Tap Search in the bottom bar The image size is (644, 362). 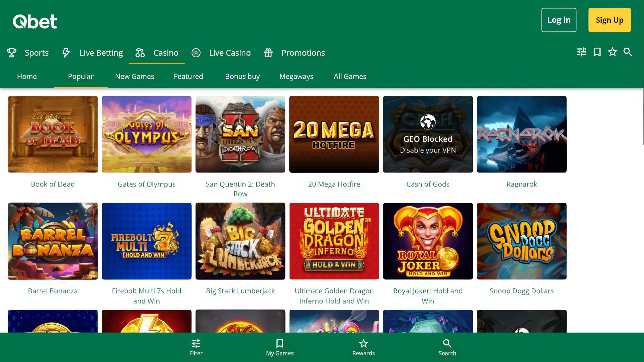447,347
